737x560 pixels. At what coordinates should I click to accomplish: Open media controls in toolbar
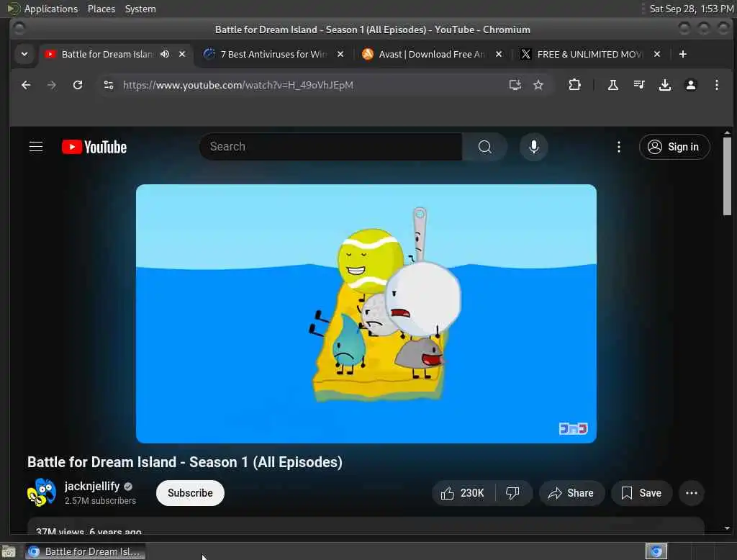(x=639, y=85)
